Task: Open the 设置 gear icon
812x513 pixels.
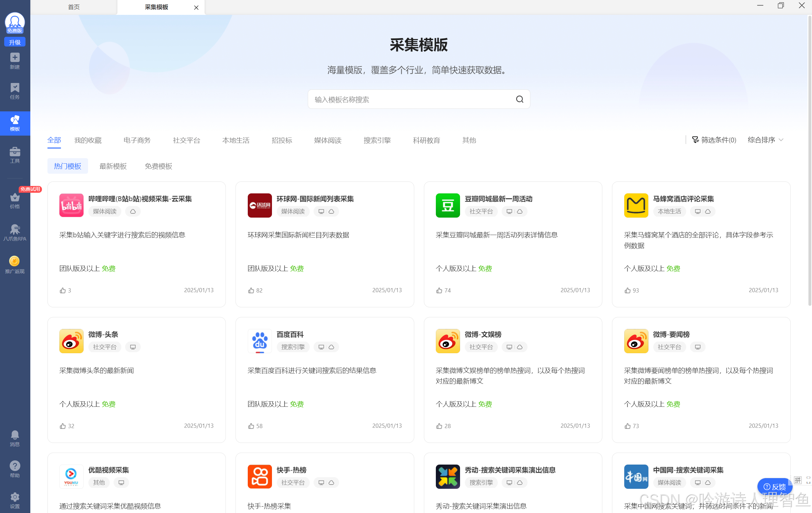Action: tap(15, 497)
